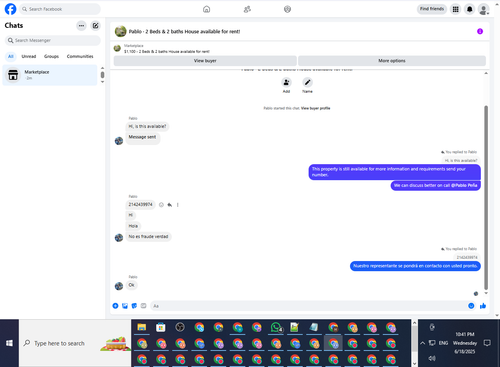This screenshot has width=500, height=367.
Task: Click the 'Hi, is this available?' message
Action: coord(147,126)
